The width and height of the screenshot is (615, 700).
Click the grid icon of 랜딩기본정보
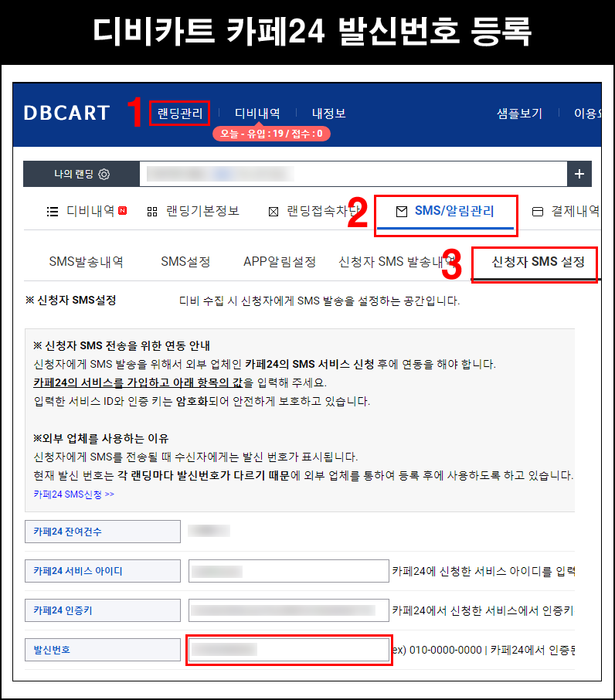tap(152, 211)
